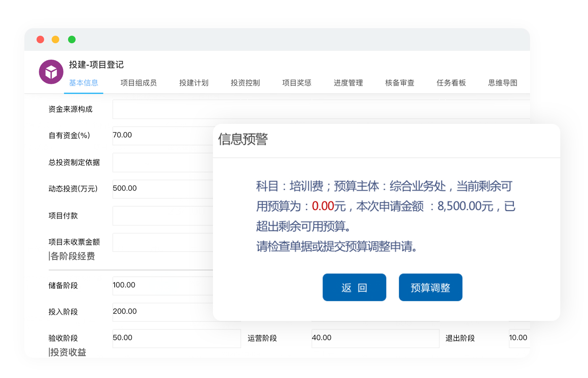Open the 思维导图 tab
This screenshot has width=588, height=378.
tap(503, 83)
